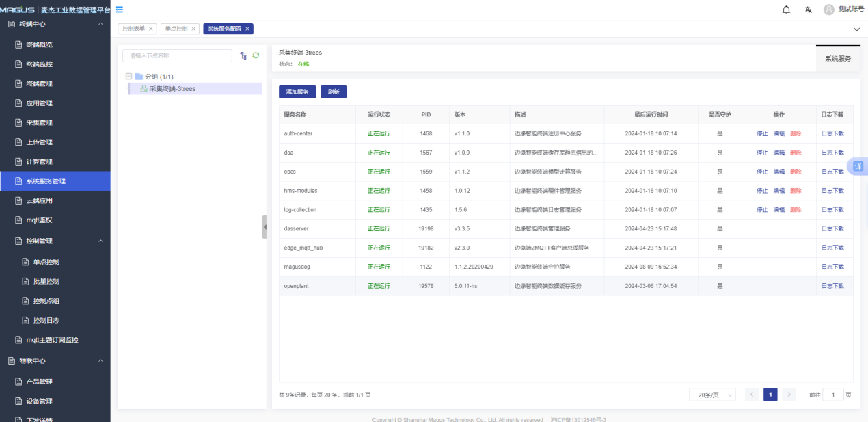This screenshot has height=422, width=868.
Task: Select the 采集终端-3trees tree node
Action: [x=172, y=89]
